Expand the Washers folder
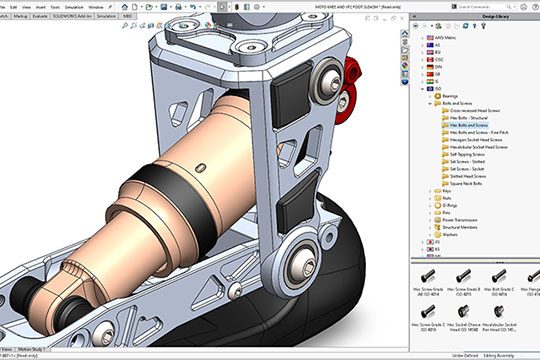The width and height of the screenshot is (540, 360). click(x=430, y=235)
